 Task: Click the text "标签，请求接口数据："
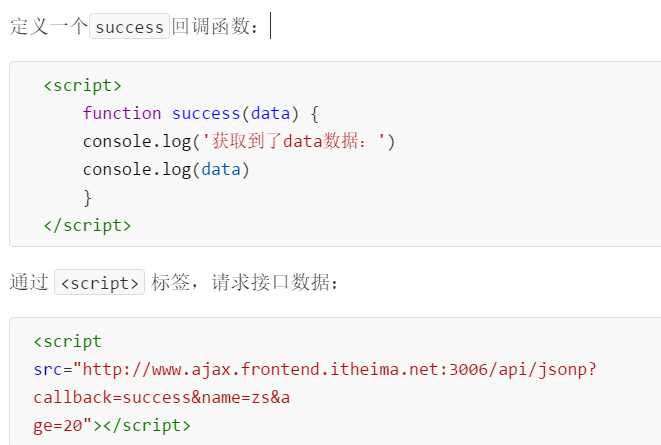(246, 283)
